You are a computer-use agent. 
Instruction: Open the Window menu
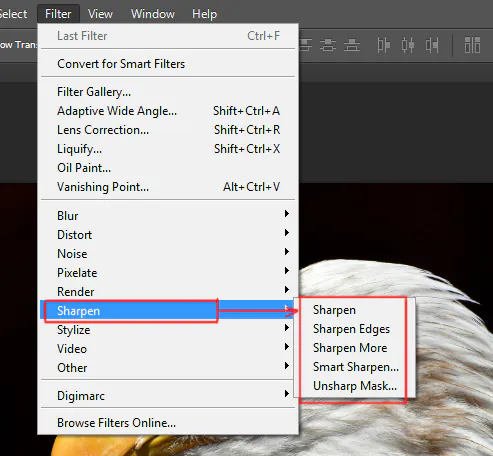tap(153, 14)
